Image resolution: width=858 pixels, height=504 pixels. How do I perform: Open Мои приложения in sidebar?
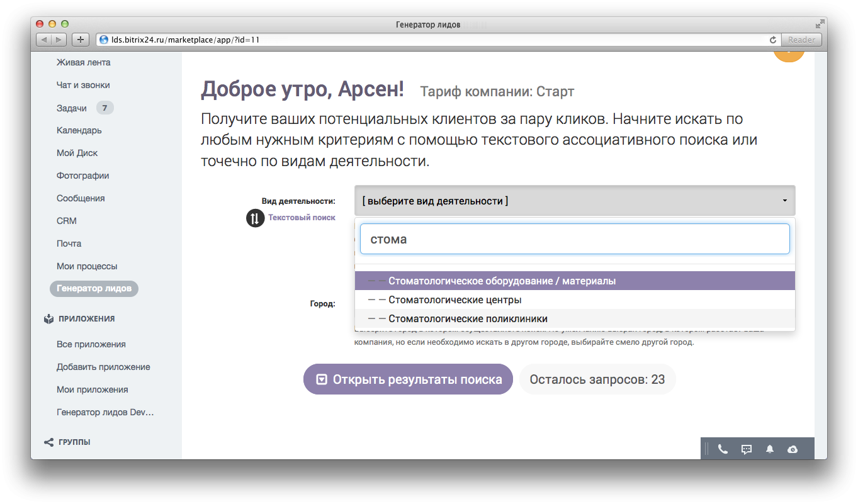click(x=93, y=389)
